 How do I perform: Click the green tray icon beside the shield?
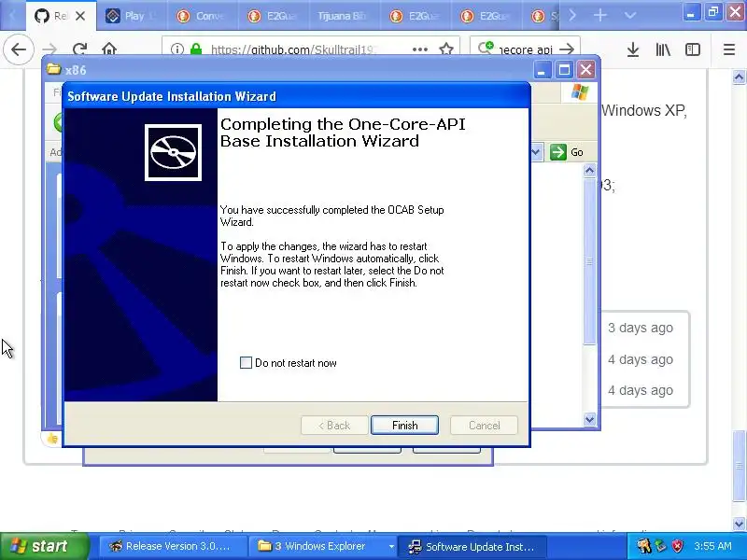pyautogui.click(x=661, y=546)
